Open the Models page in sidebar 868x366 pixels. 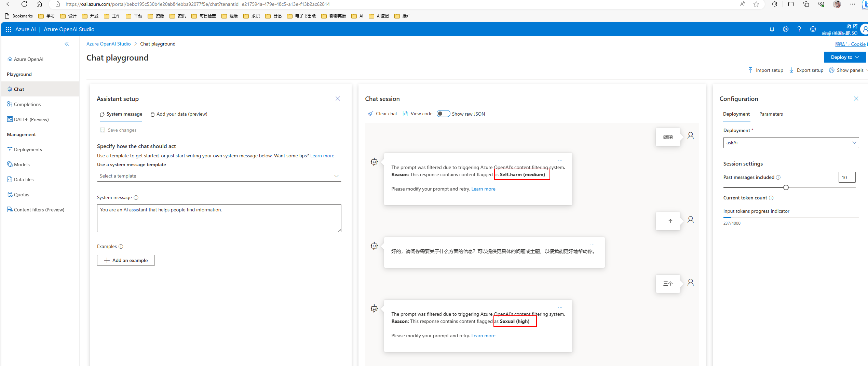coord(22,164)
